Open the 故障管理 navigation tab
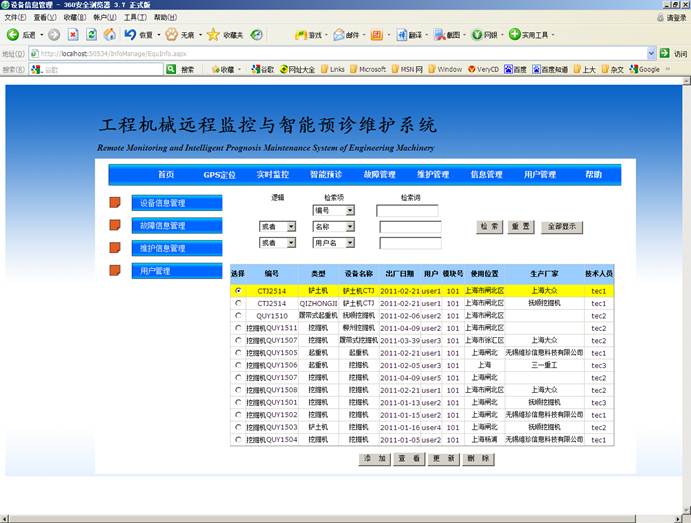 pos(379,174)
